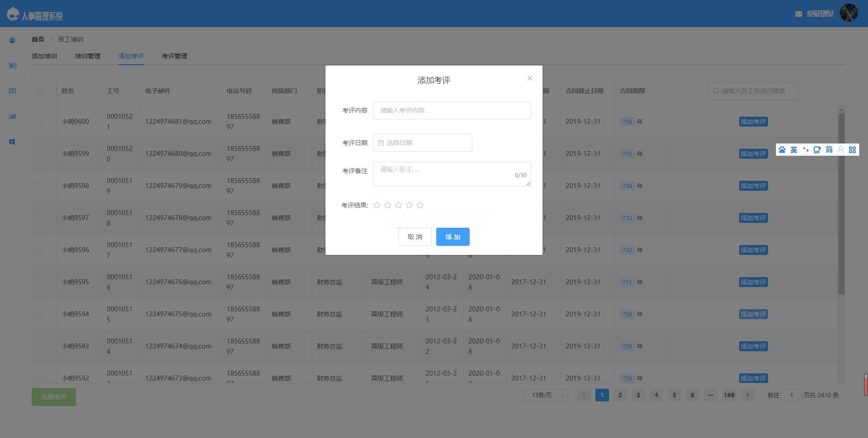Check the checkbox for employee 小明9595
868x438 pixels.
40,282
